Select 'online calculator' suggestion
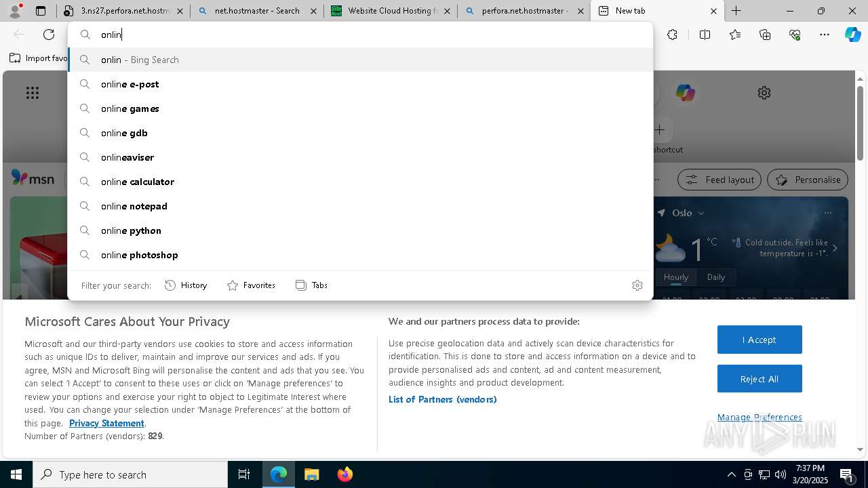This screenshot has width=868, height=488. pos(361,182)
